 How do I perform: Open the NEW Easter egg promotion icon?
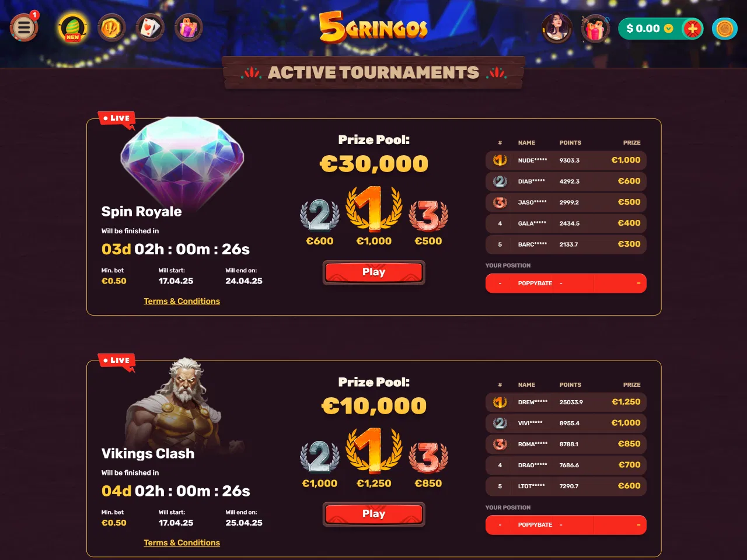(x=73, y=27)
